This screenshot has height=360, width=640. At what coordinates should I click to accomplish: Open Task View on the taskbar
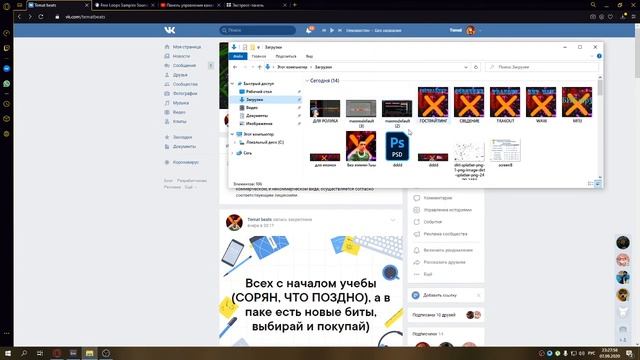pyautogui.click(x=40, y=353)
